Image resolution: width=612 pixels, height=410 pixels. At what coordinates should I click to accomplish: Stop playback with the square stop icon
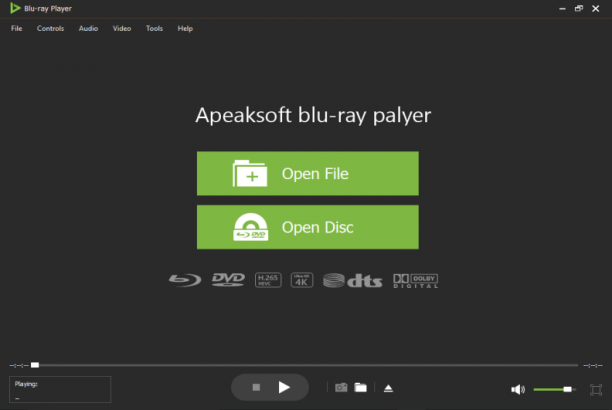point(256,387)
